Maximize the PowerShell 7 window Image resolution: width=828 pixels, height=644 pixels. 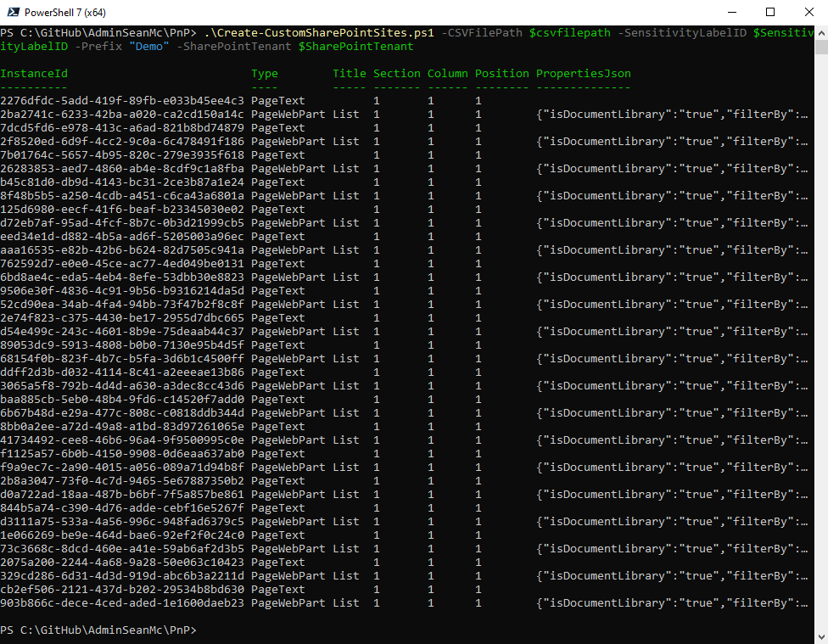[x=769, y=13]
